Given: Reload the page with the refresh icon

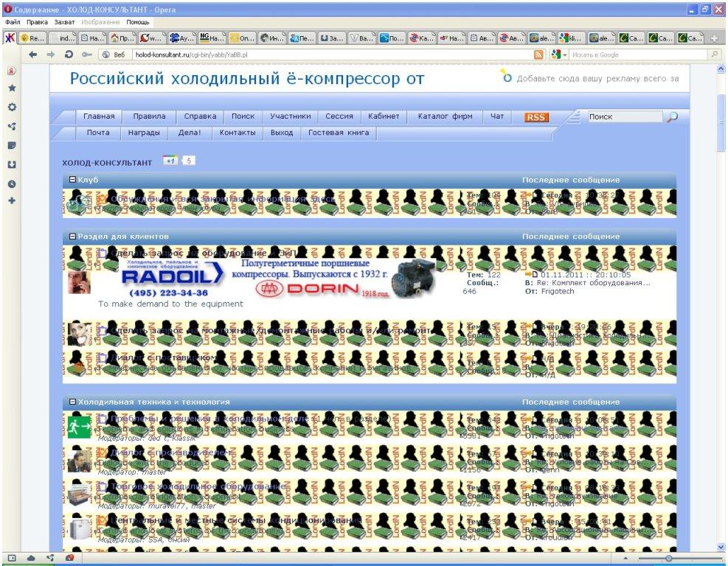Looking at the screenshot, I should tap(69, 55).
